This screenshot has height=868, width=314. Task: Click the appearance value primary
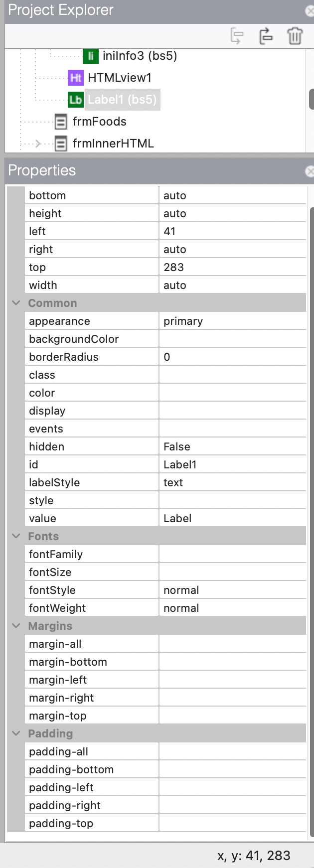pos(232,321)
